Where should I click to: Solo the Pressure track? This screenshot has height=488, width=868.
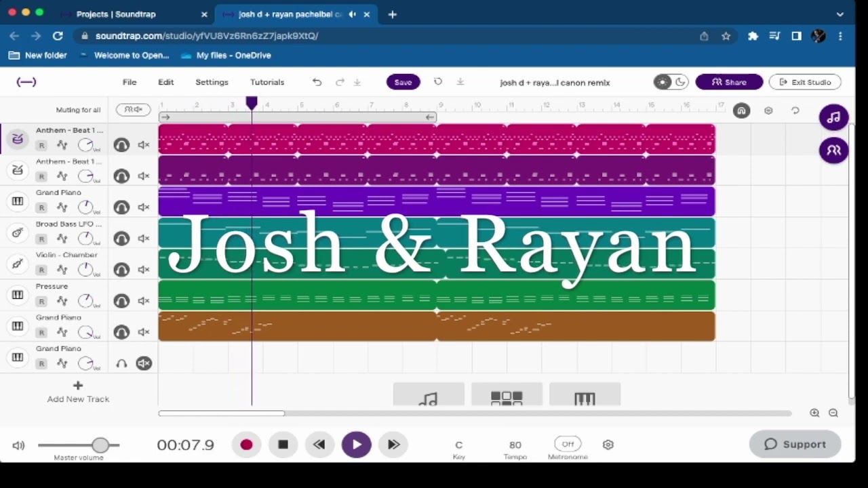[x=121, y=301]
